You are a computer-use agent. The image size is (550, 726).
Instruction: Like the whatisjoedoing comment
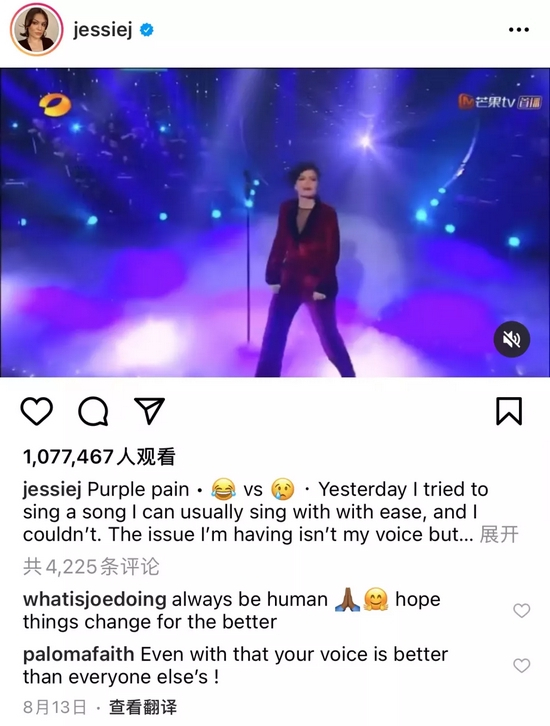(522, 610)
